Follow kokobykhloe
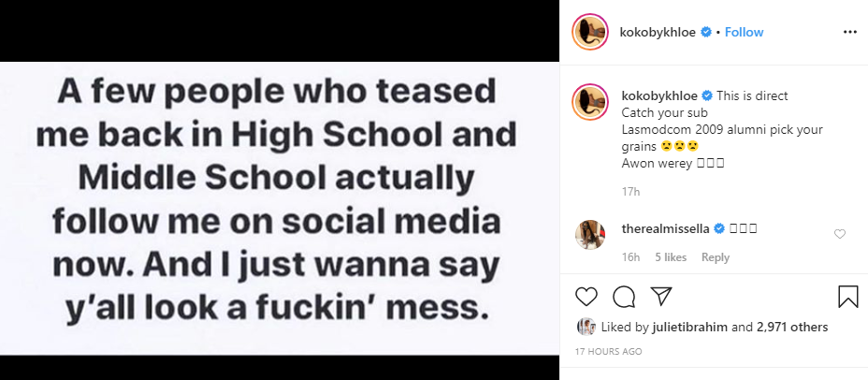 (745, 32)
